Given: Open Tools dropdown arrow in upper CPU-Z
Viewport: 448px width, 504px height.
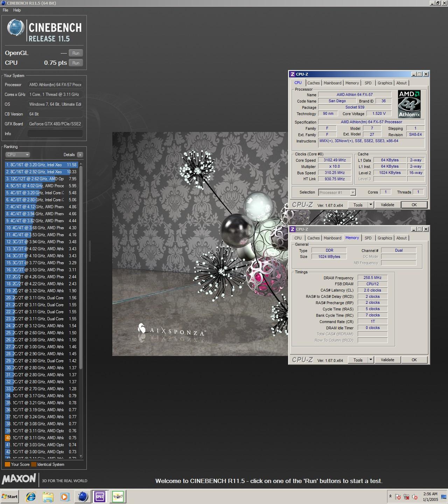Looking at the screenshot, I should click(x=371, y=205).
